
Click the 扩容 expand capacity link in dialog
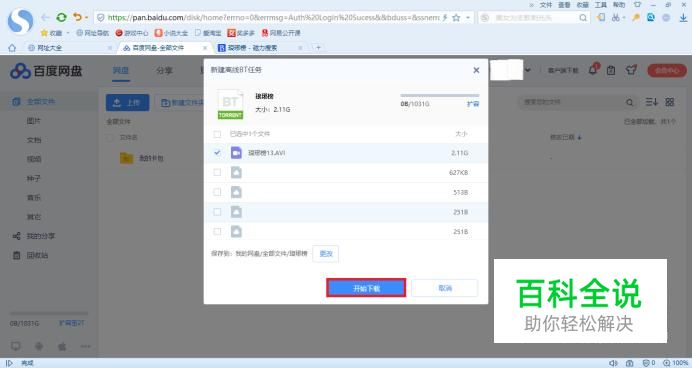pyautogui.click(x=473, y=104)
